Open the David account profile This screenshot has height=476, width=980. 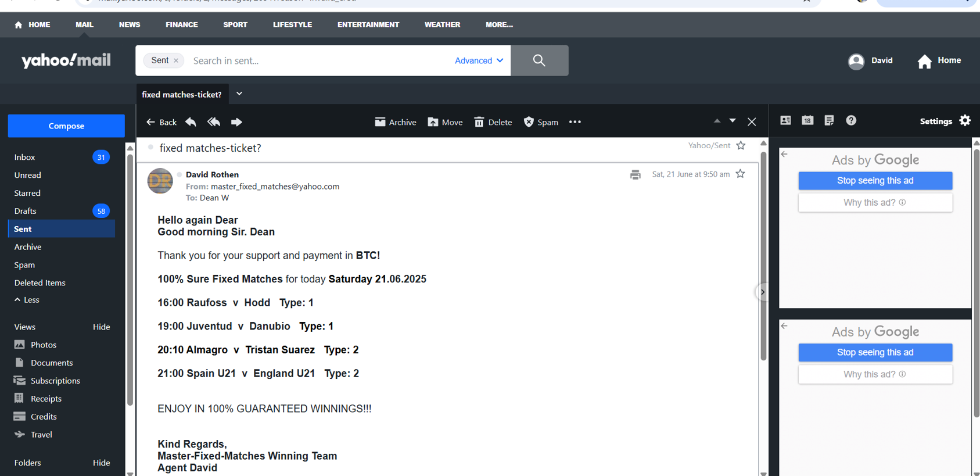click(x=870, y=61)
